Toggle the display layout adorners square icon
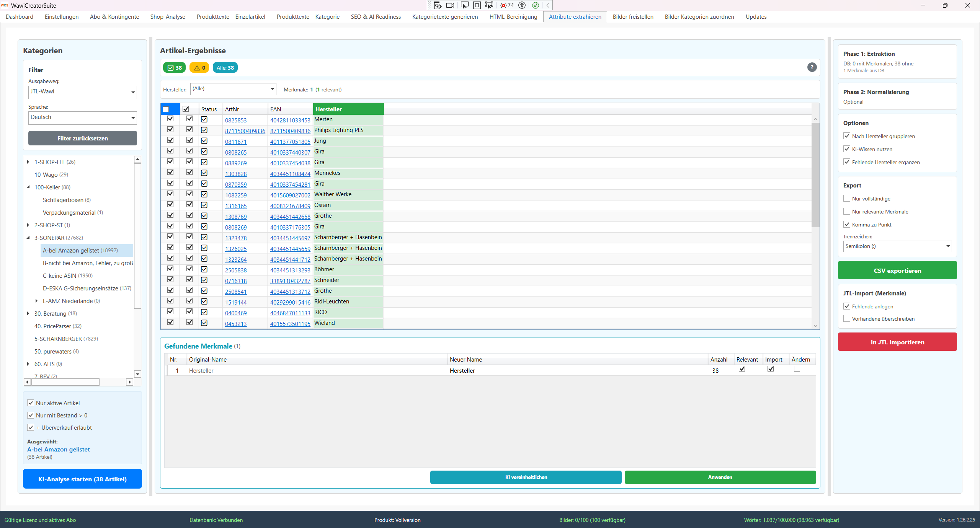This screenshot has height=528, width=980. coord(477,5)
